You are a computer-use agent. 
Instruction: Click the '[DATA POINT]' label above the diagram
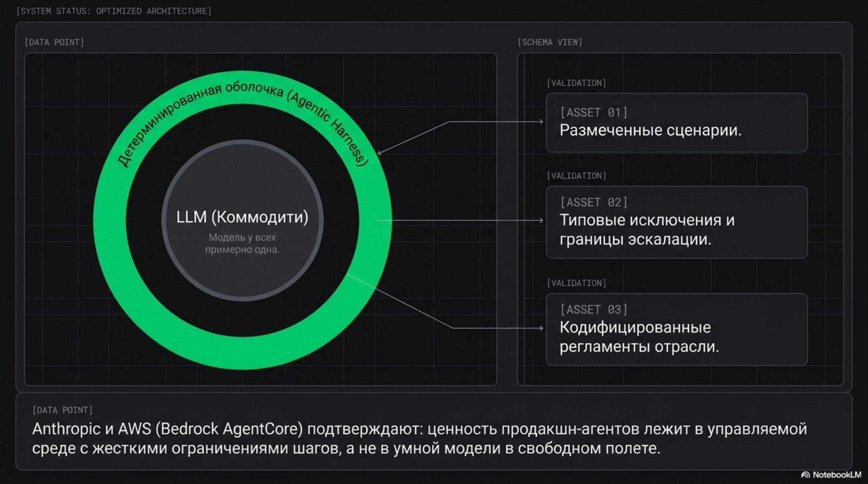coord(54,42)
